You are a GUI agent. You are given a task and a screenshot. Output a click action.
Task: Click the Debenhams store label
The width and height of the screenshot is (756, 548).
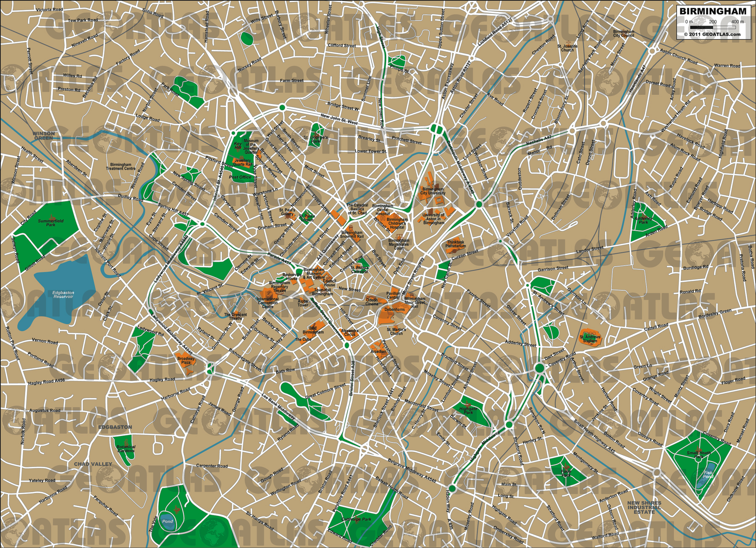[394, 309]
